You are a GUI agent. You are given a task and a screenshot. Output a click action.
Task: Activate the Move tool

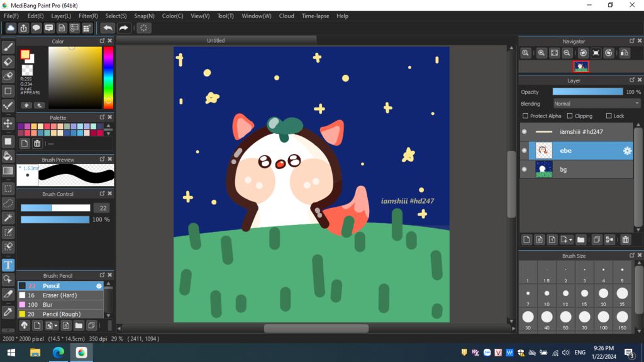click(8, 123)
